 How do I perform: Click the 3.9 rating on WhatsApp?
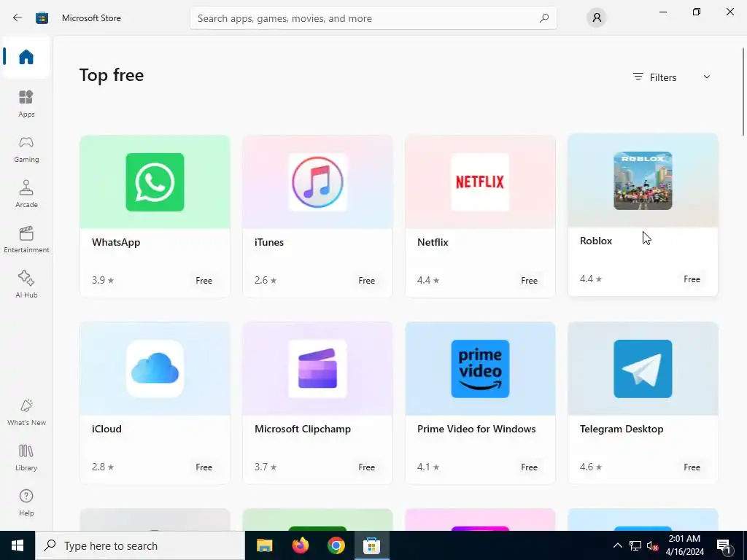point(103,280)
